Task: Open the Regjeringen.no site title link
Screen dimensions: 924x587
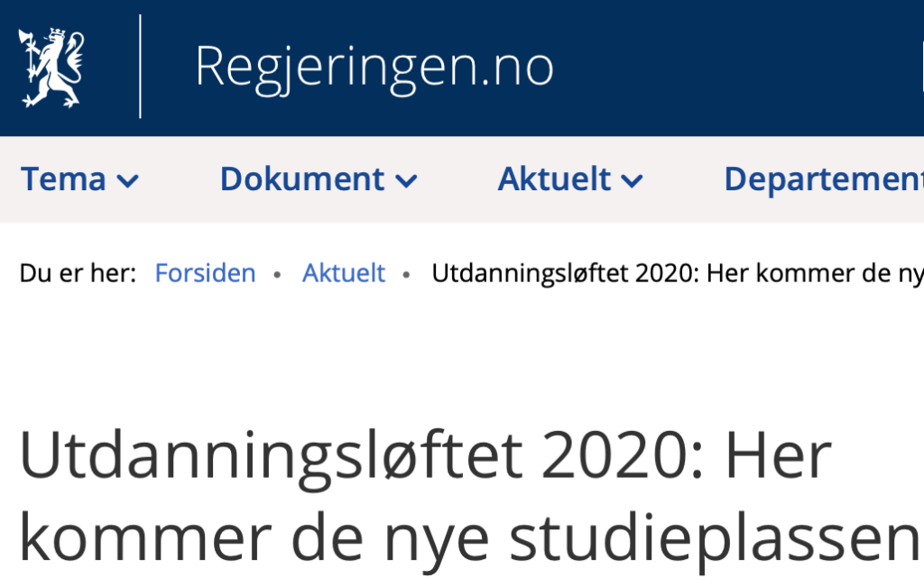Action: pyautogui.click(x=374, y=68)
